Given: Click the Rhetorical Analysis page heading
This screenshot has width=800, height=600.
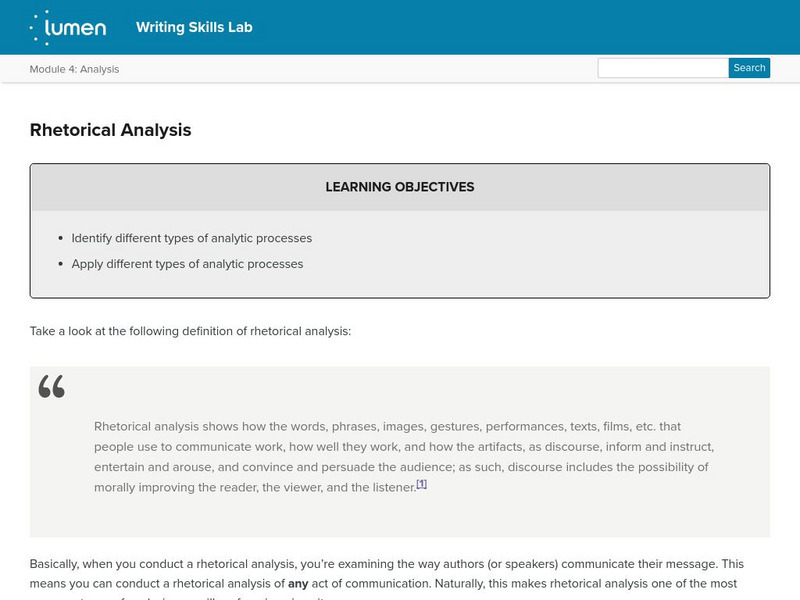Looking at the screenshot, I should [110, 130].
